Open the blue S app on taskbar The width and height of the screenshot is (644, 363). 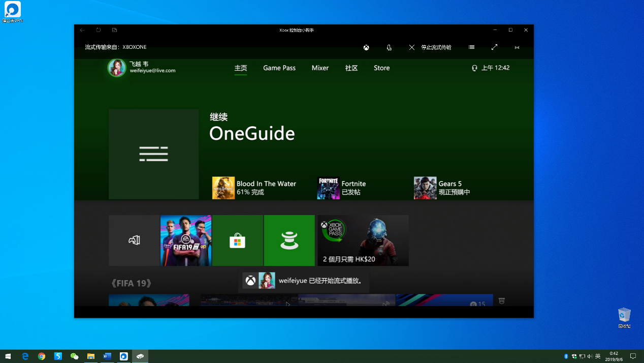(x=58, y=356)
